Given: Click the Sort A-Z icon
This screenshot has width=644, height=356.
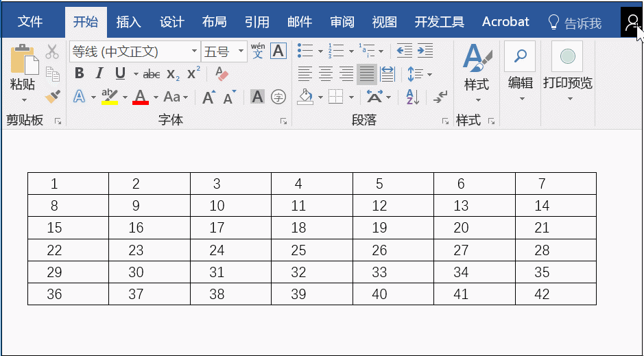Looking at the screenshot, I should pos(412,97).
